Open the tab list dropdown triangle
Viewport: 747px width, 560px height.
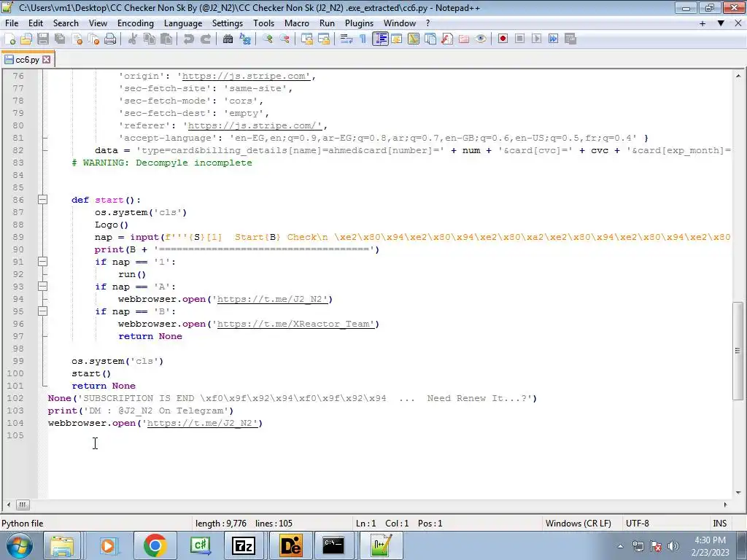pos(721,23)
